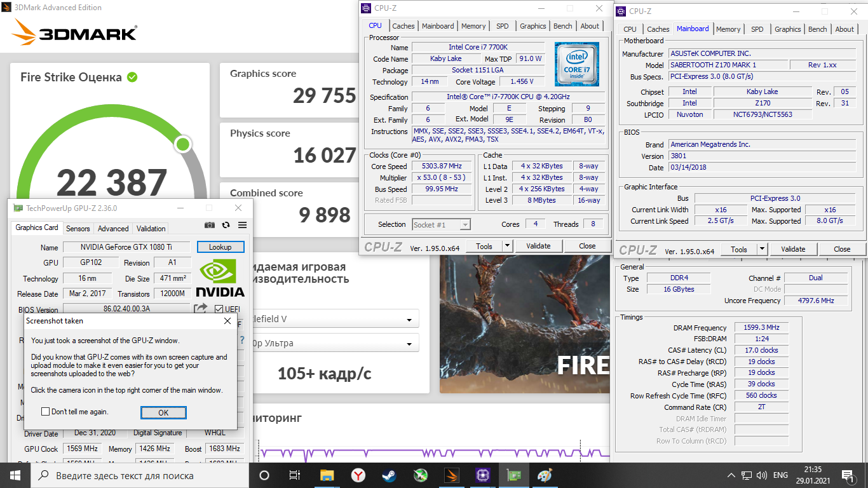This screenshot has width=868, height=488.
Task: Open the Battlefield V game dropdown
Action: [335, 319]
